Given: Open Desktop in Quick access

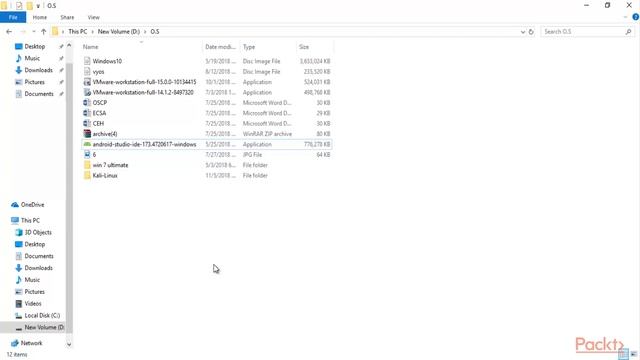Looking at the screenshot, I should pos(35,47).
